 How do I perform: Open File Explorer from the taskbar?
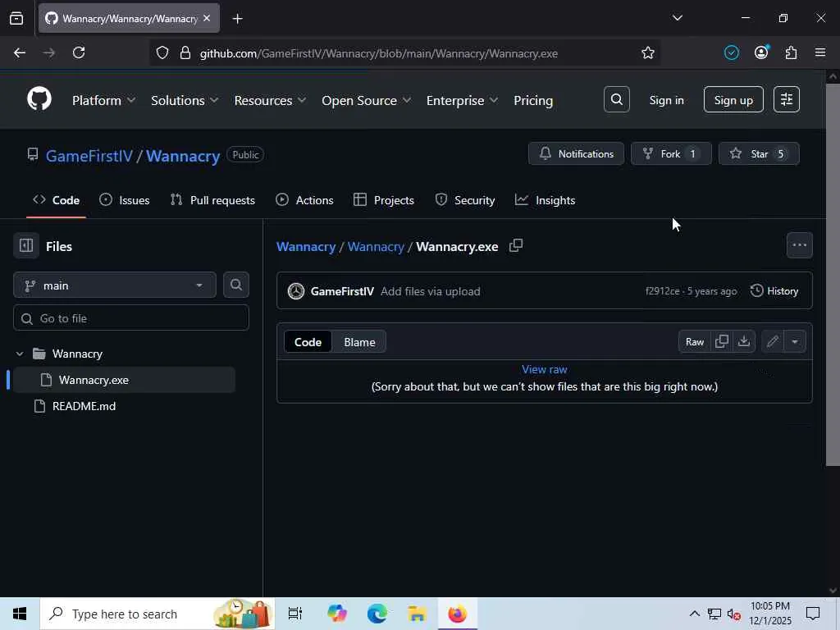click(417, 614)
